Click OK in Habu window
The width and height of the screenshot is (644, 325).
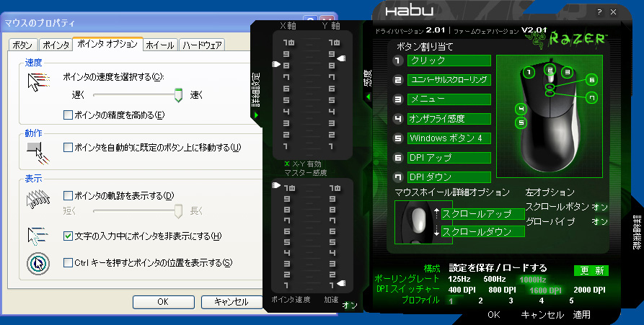click(x=494, y=315)
